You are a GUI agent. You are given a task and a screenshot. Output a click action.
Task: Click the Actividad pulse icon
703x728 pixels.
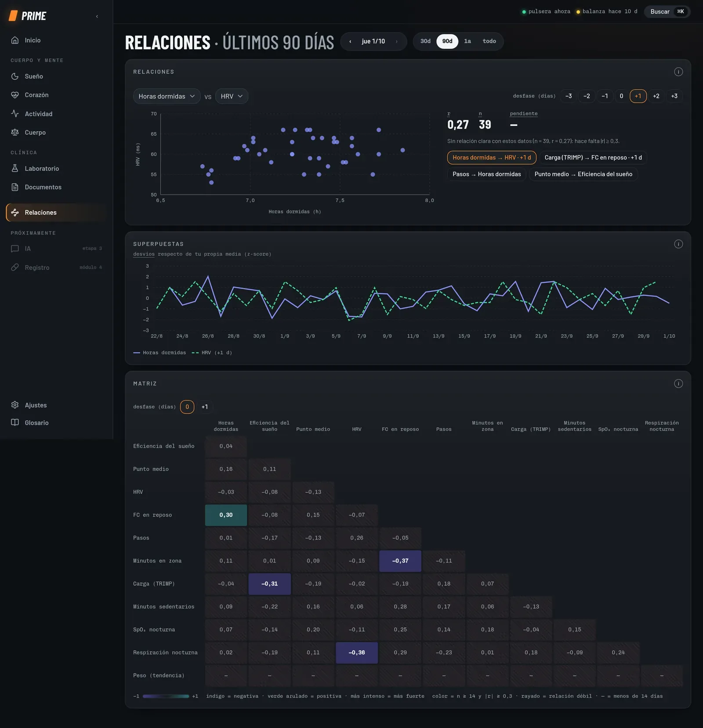click(x=15, y=114)
